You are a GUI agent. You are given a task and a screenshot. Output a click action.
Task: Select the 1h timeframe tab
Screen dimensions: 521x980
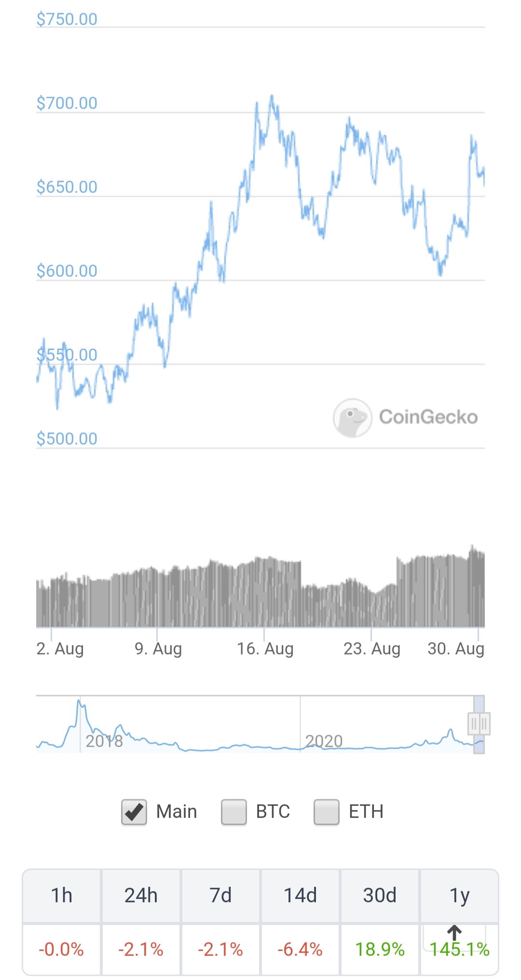62,896
